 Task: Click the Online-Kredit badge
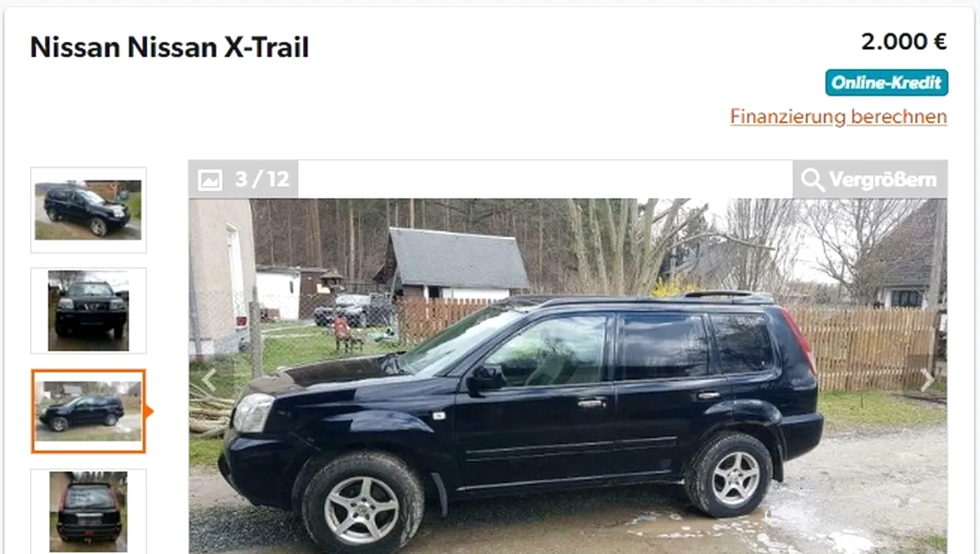tap(887, 82)
